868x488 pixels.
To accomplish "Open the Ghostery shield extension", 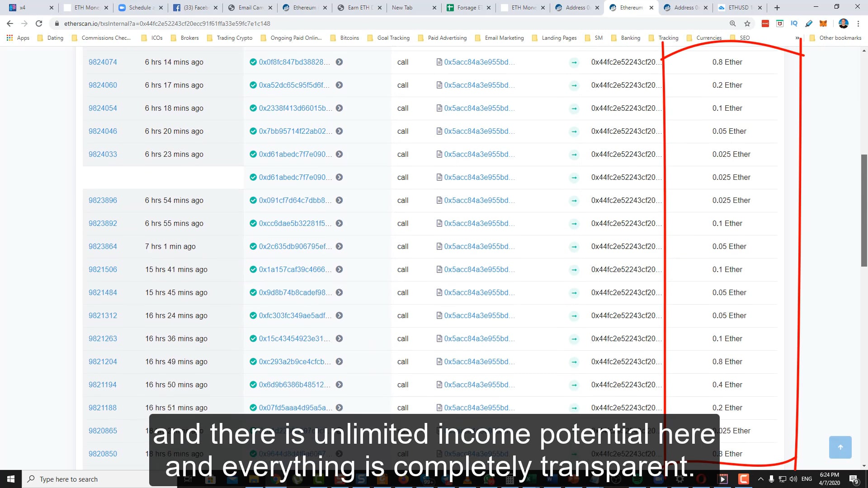I will [x=779, y=23].
